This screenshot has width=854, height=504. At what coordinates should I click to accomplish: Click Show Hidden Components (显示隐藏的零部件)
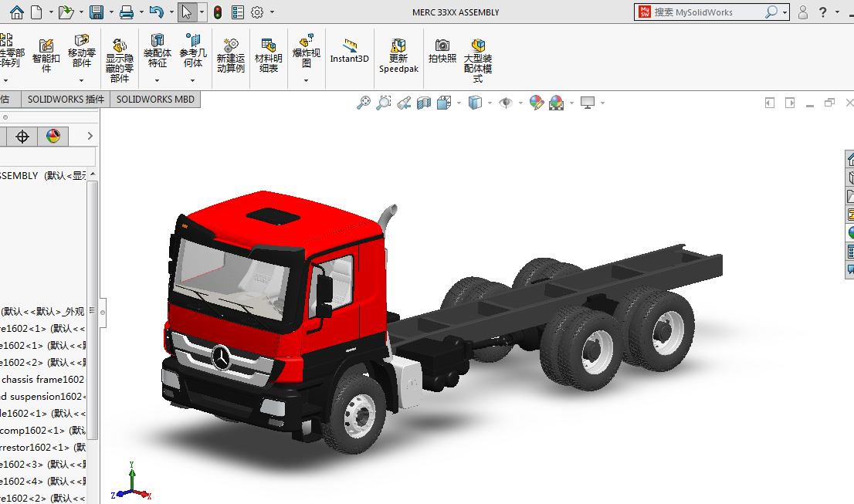coord(120,59)
